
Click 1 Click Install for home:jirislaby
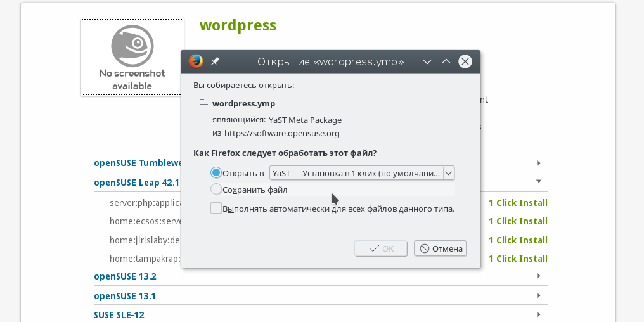(x=517, y=240)
